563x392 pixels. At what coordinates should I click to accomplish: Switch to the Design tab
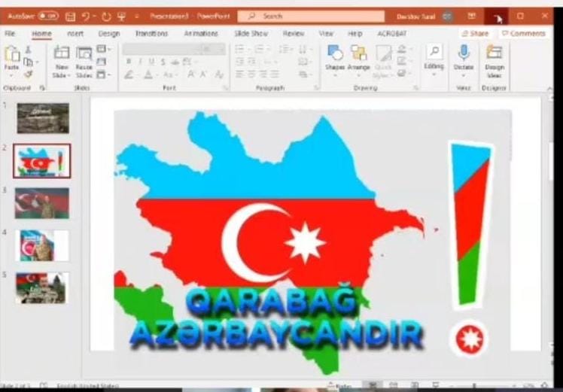tap(109, 33)
